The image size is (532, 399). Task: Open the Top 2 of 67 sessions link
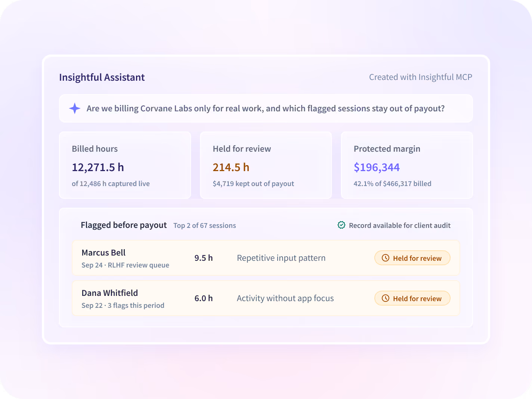click(x=205, y=226)
